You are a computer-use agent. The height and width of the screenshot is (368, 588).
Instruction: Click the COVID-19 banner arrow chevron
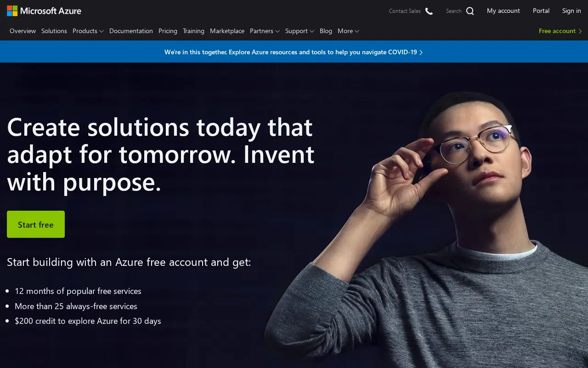(421, 52)
